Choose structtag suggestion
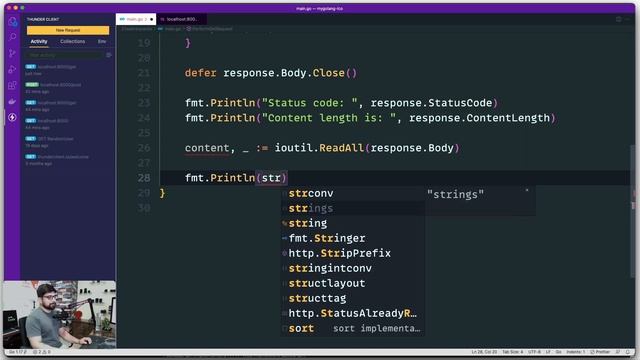 tap(353, 298)
